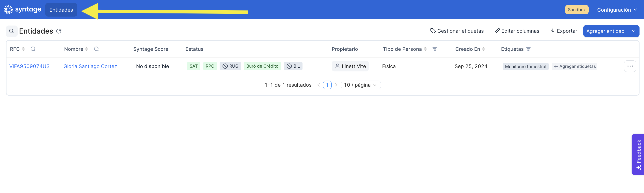Click the Sandbox badge
Screen dimensions: 644x193
click(x=577, y=10)
